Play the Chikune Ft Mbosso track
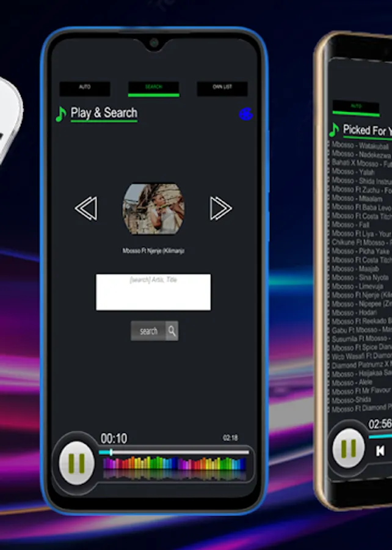This screenshot has width=392, height=550. [361, 242]
